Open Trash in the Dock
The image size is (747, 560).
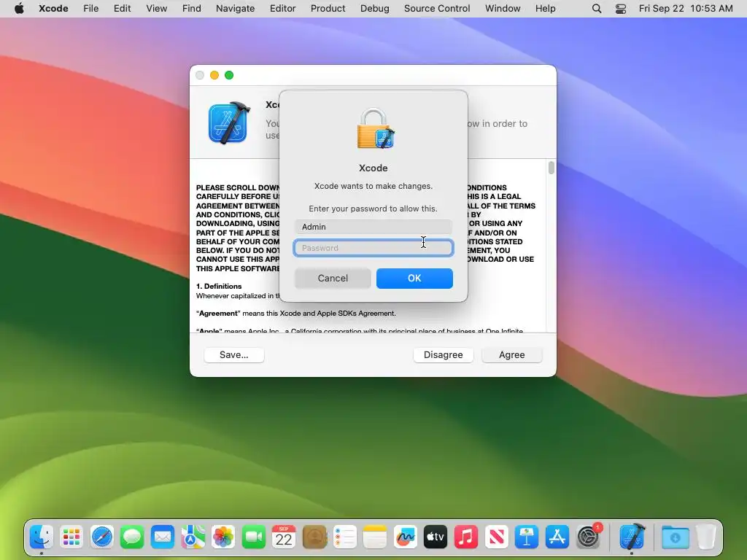point(706,537)
